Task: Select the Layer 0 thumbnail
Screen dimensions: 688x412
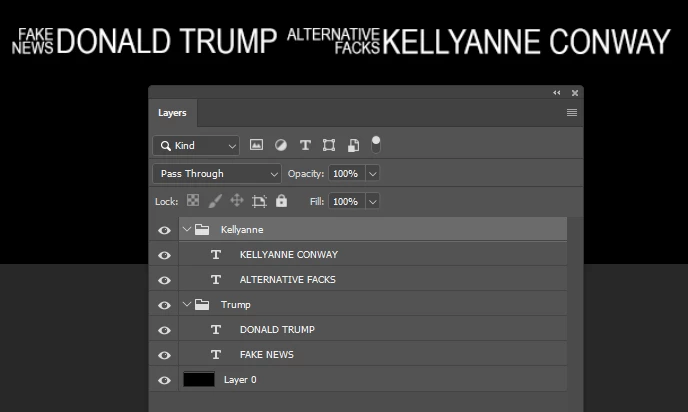Action: pyautogui.click(x=199, y=380)
